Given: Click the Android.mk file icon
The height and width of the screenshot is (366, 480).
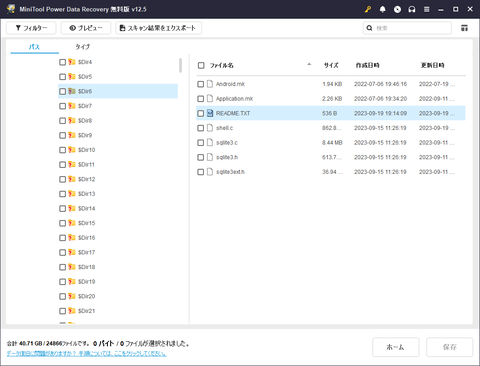Looking at the screenshot, I should [x=210, y=84].
